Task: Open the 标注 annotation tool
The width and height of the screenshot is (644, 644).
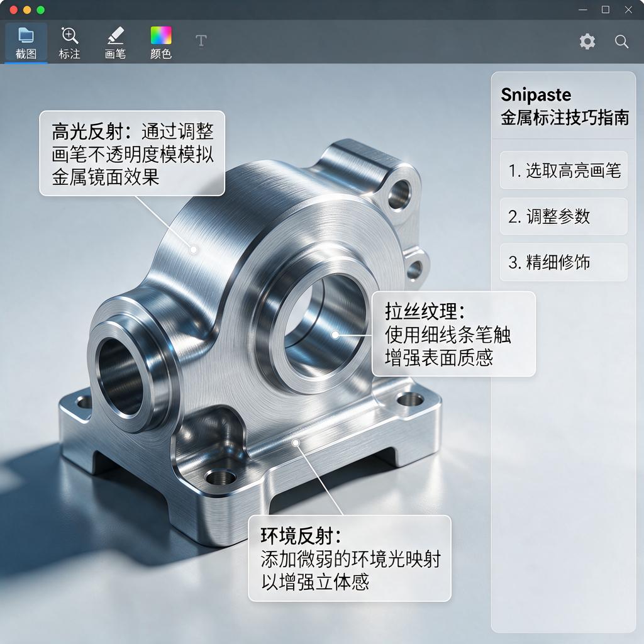Action: point(69,43)
